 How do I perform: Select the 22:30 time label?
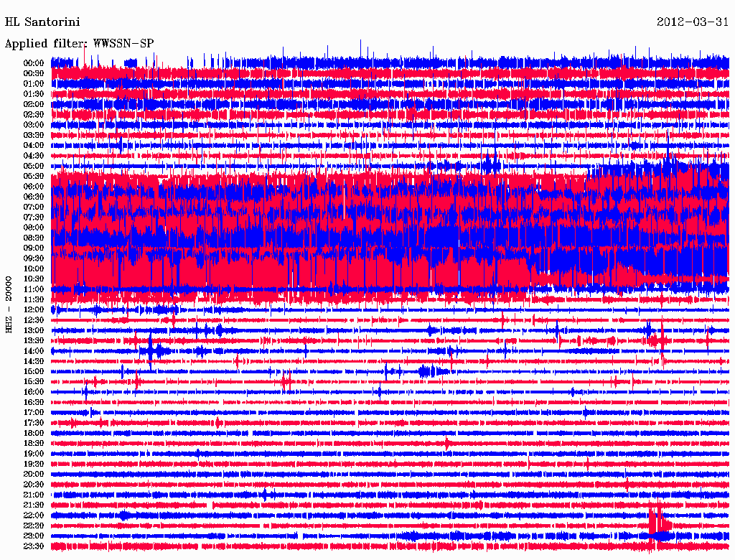(x=34, y=526)
